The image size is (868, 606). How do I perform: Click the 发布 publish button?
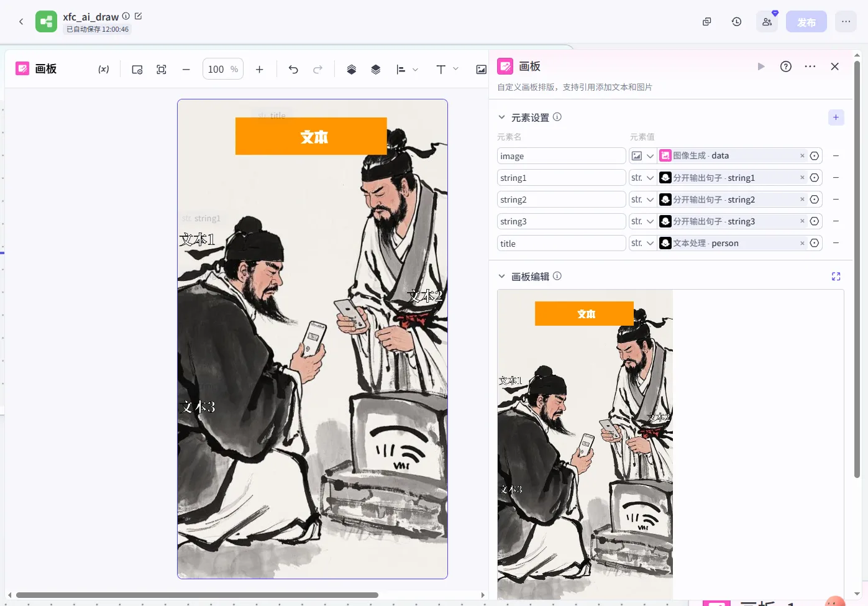click(x=806, y=22)
